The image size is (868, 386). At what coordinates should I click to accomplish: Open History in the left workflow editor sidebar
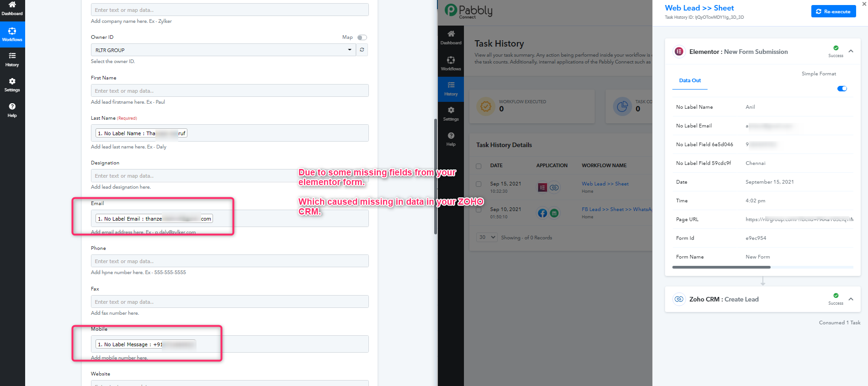(x=12, y=59)
